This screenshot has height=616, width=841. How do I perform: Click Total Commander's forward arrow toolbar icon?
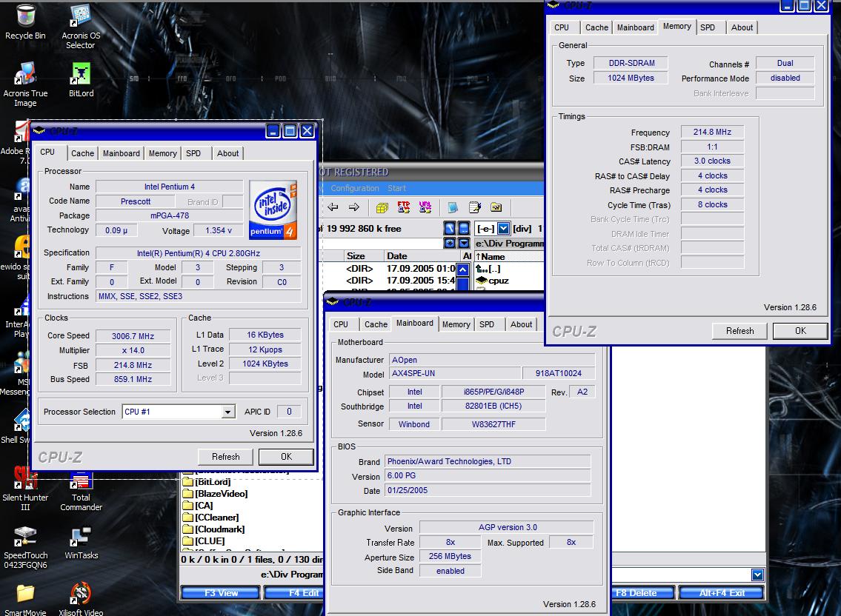pyautogui.click(x=354, y=207)
